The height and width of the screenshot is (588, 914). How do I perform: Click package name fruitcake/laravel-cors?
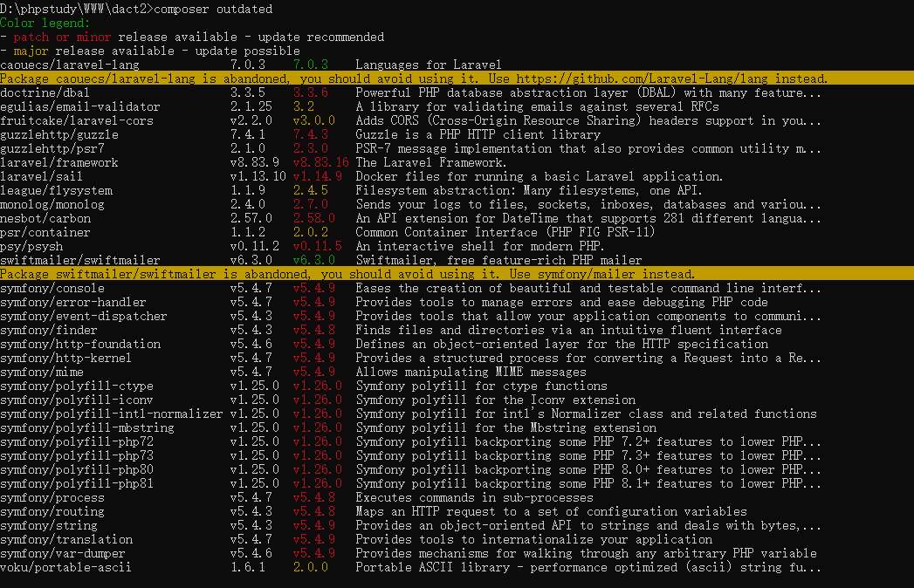76,120
